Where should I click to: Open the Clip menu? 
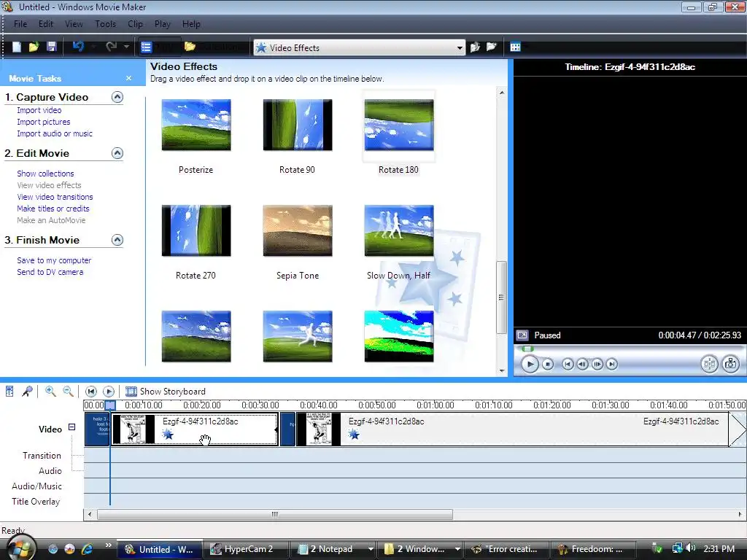(x=135, y=24)
